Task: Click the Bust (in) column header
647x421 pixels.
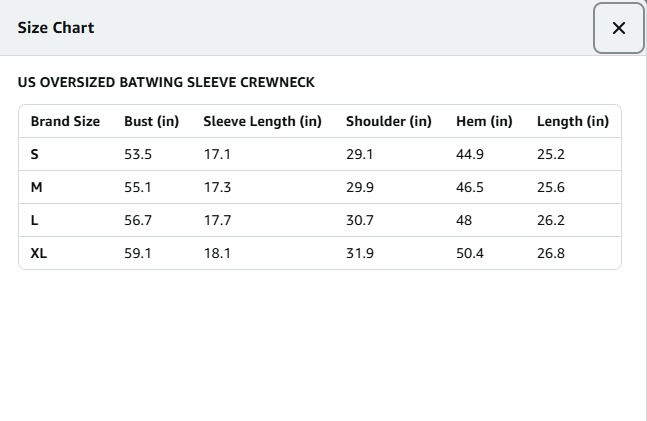Action: (152, 121)
